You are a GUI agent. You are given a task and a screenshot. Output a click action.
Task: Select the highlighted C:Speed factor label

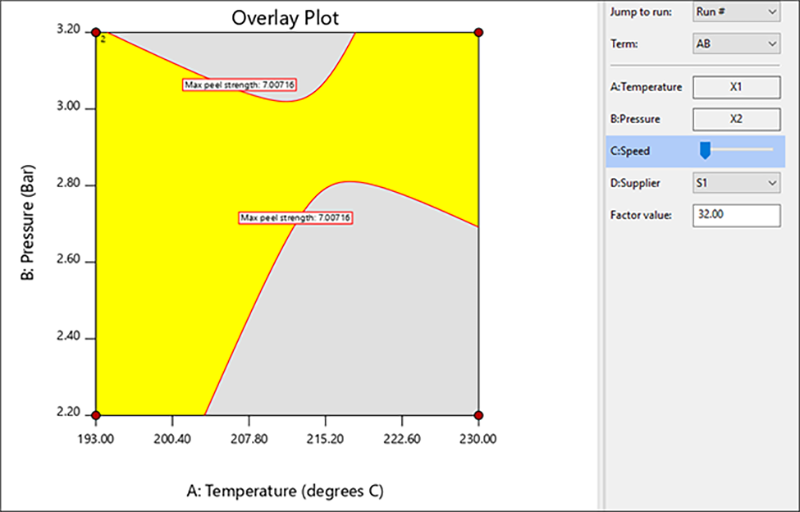coord(630,151)
